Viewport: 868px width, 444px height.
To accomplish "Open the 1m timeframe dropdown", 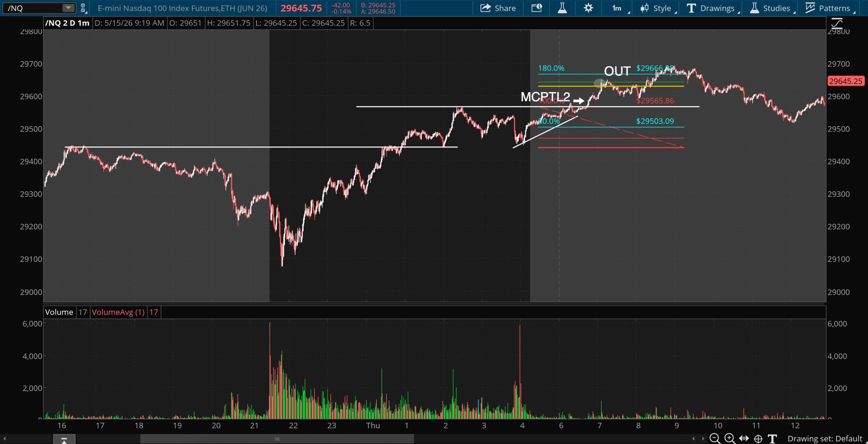I will (619, 8).
